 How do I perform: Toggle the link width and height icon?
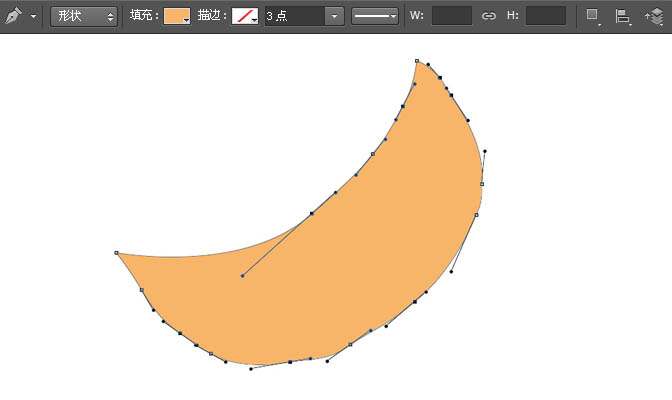489,17
